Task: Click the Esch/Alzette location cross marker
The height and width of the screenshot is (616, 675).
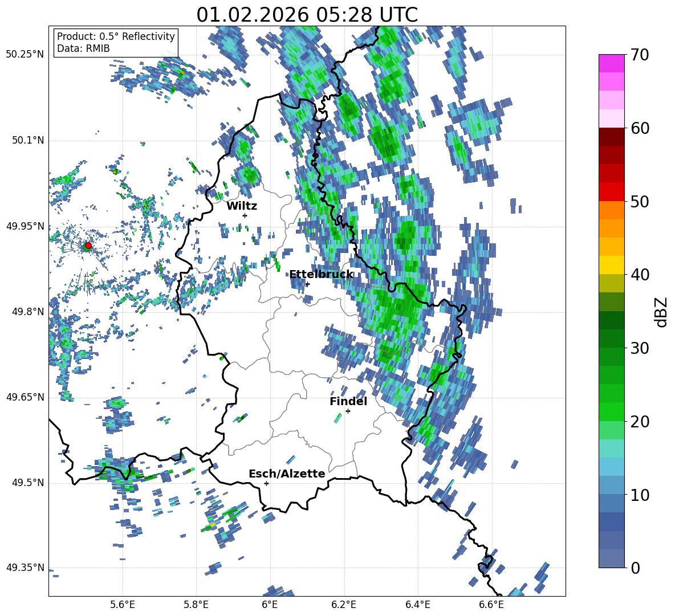Action: [266, 483]
